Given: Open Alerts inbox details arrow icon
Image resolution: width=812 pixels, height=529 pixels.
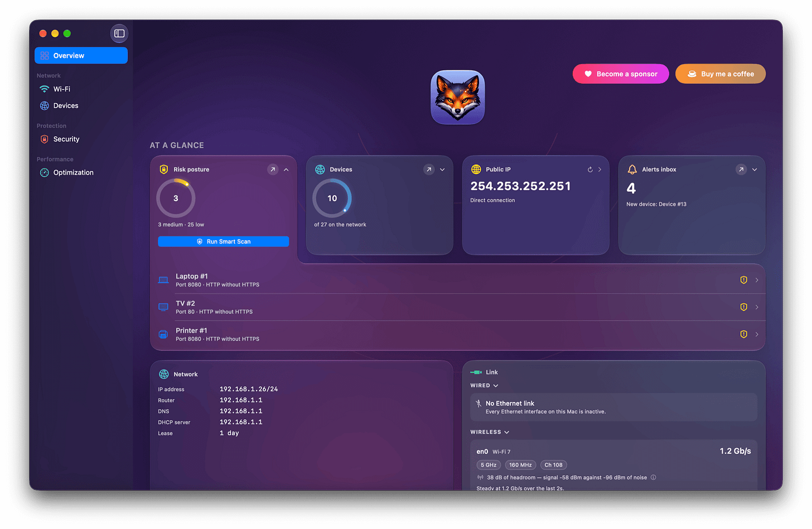Looking at the screenshot, I should pyautogui.click(x=741, y=169).
